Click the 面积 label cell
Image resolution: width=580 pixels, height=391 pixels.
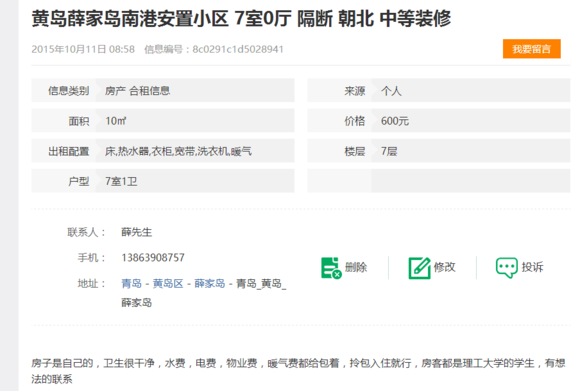[64, 121]
